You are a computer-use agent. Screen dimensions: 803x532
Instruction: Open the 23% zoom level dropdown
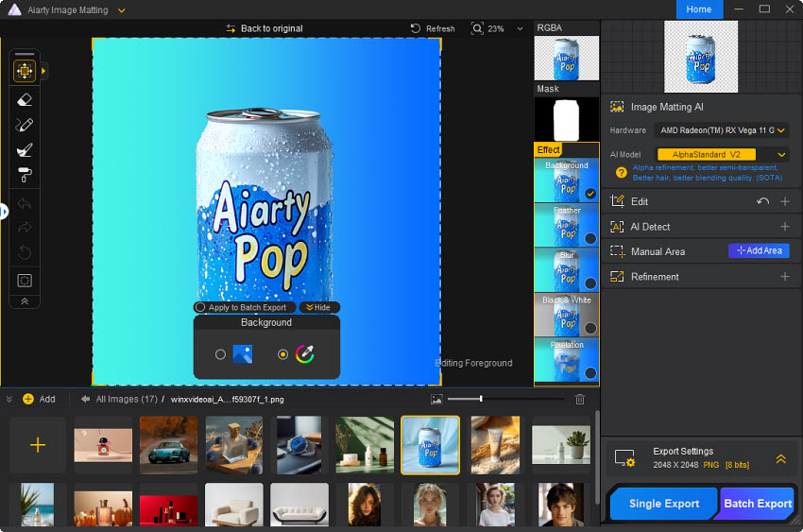[x=520, y=28]
